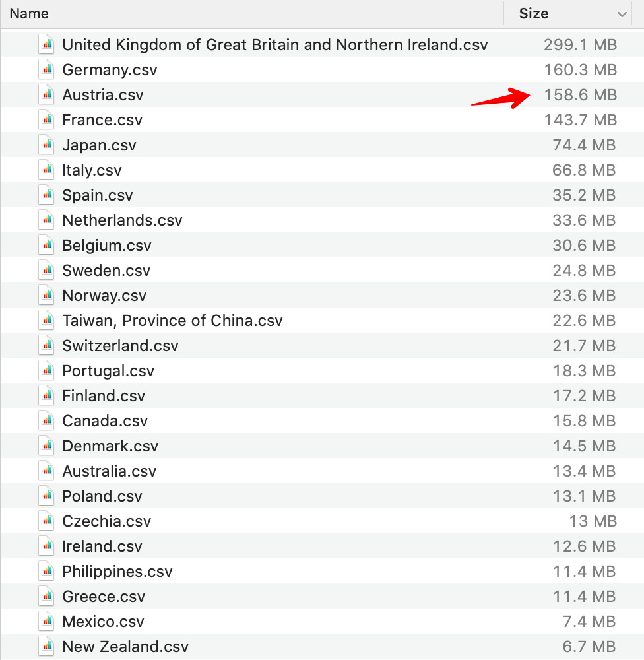Select the United Kingdom of Great Britain file name

pos(275,45)
